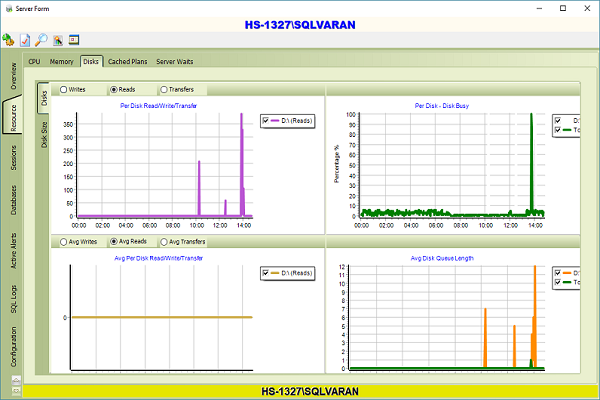Toggle the D: checkbox in Disk Busy legend
This screenshot has width=600, height=400.
click(x=558, y=120)
